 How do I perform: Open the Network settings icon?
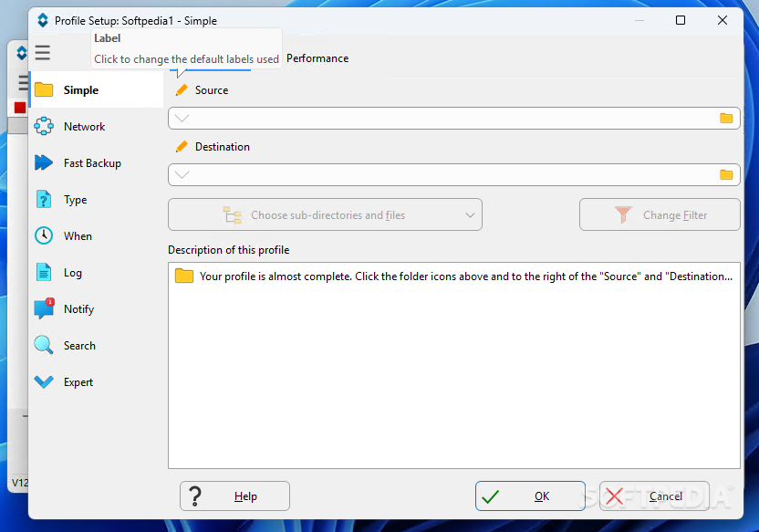pos(44,126)
